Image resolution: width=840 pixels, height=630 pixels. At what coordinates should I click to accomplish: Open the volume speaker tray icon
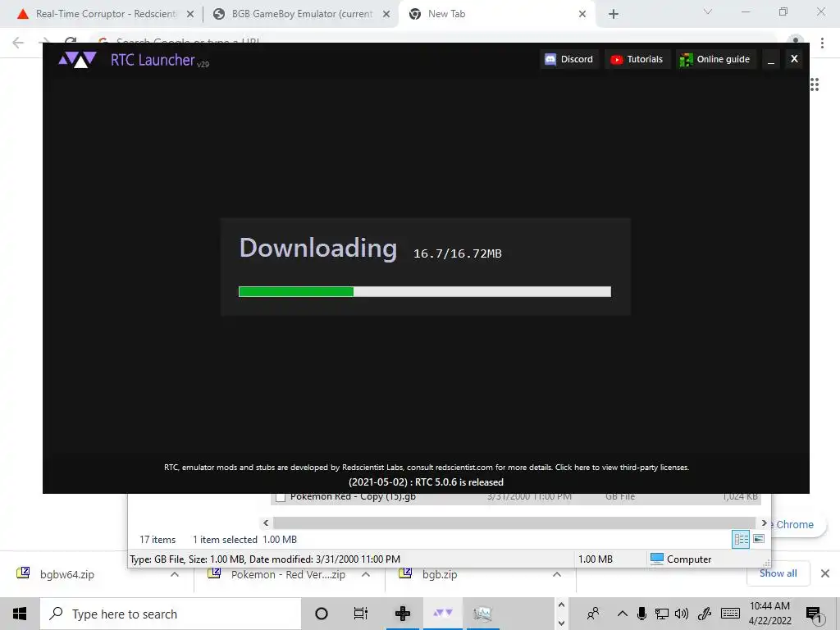tap(682, 614)
